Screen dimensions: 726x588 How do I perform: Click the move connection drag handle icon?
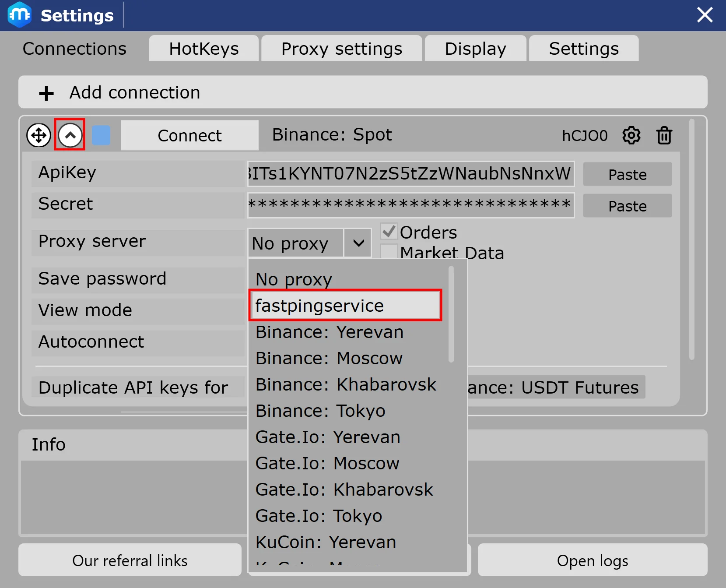tap(39, 135)
